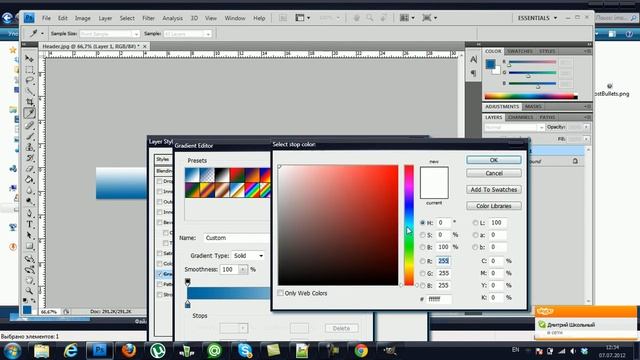This screenshot has height=360, width=640.
Task: Select the Rectangle shape tool
Action: coord(29,246)
